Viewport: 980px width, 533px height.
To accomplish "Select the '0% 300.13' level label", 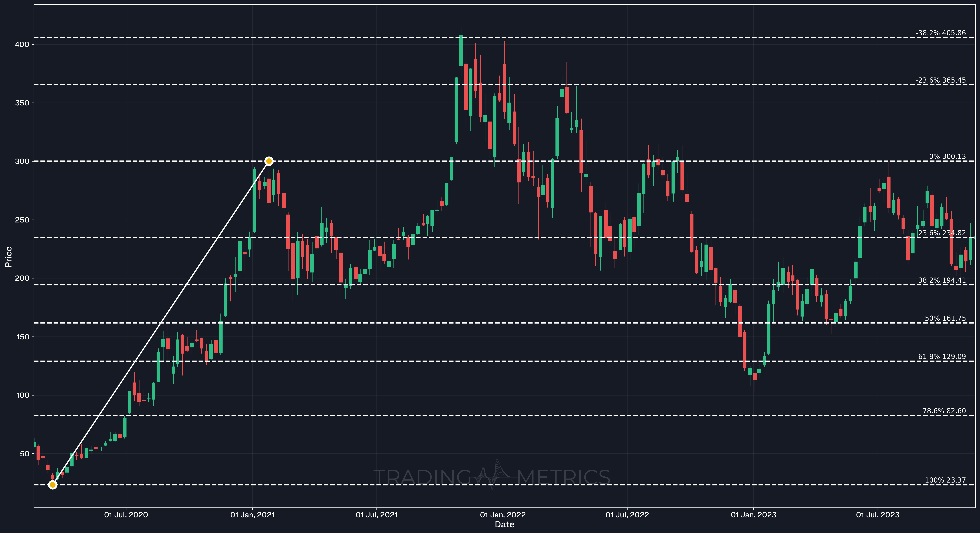I will pyautogui.click(x=947, y=156).
